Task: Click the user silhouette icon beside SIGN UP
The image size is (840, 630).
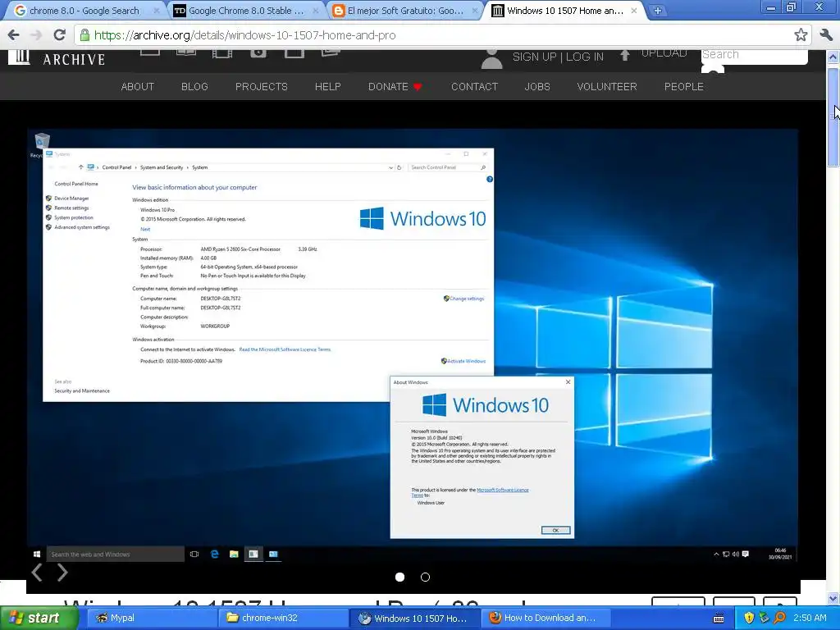Action: (x=491, y=58)
